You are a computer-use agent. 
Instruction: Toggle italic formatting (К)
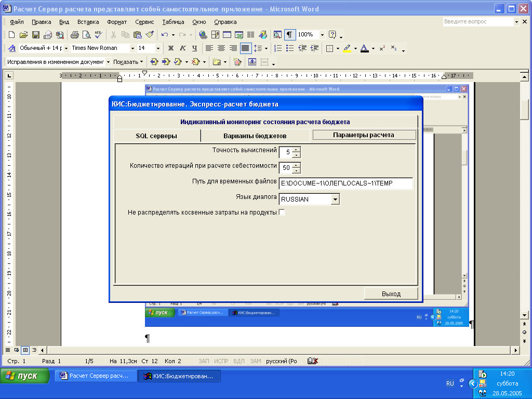pos(182,48)
